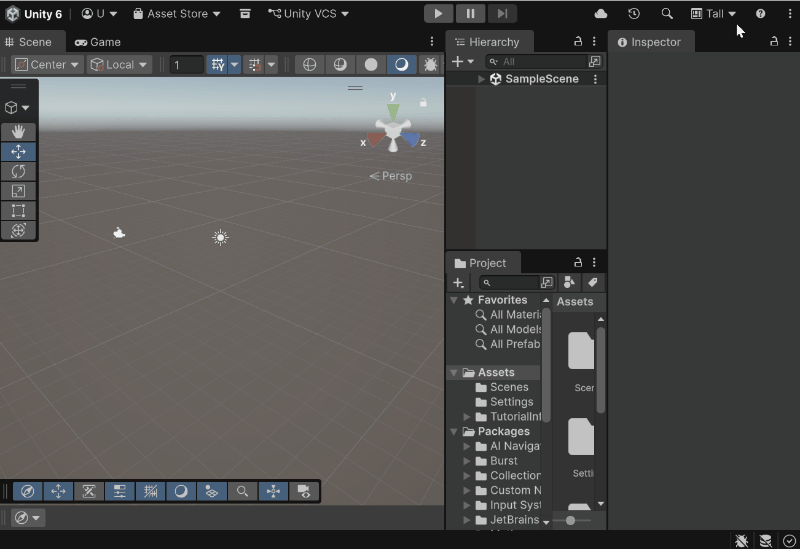Click the Project search by label tag icon
Screen dimensions: 800x549
click(x=592, y=282)
